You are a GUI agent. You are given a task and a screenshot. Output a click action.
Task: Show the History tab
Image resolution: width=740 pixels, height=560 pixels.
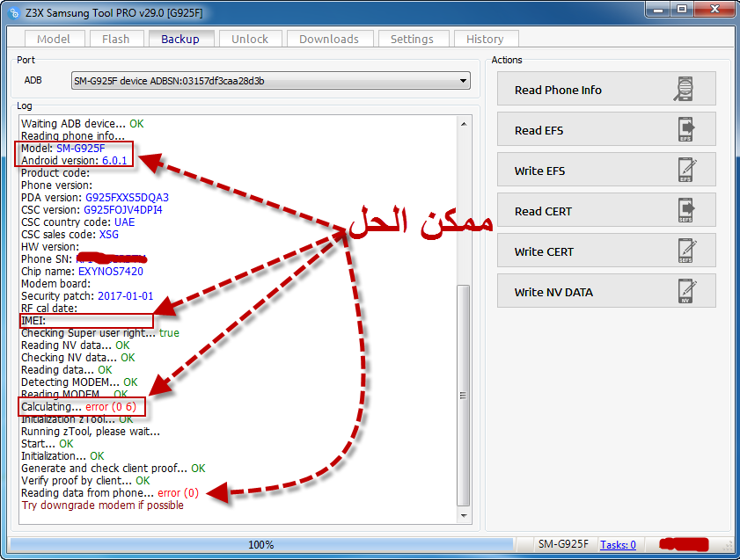tap(486, 40)
